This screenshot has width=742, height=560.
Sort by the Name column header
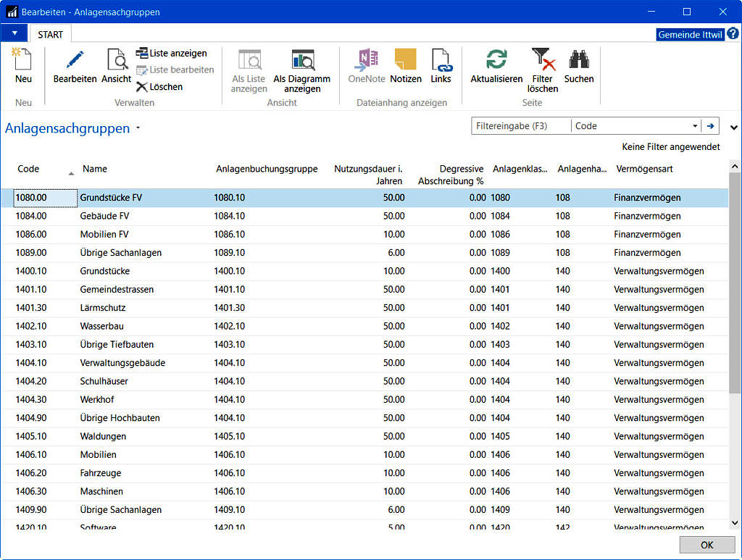[95, 169]
